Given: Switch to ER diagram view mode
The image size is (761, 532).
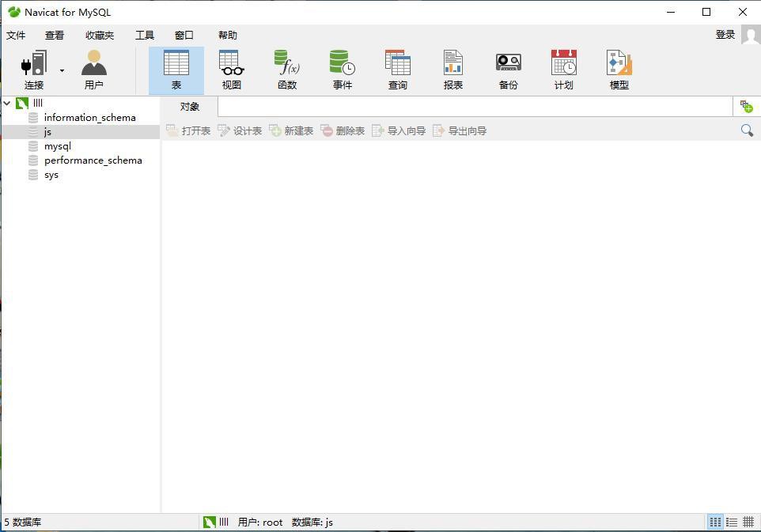Looking at the screenshot, I should 748,522.
